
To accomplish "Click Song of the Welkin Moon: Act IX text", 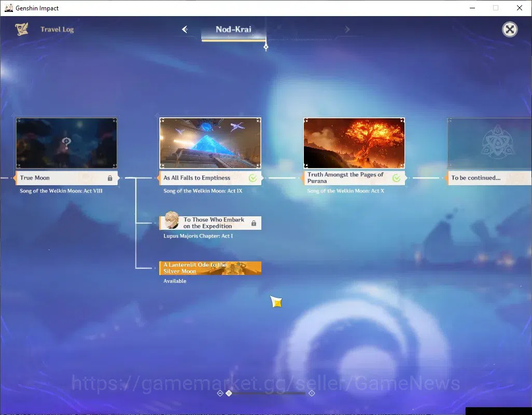I will pos(203,191).
